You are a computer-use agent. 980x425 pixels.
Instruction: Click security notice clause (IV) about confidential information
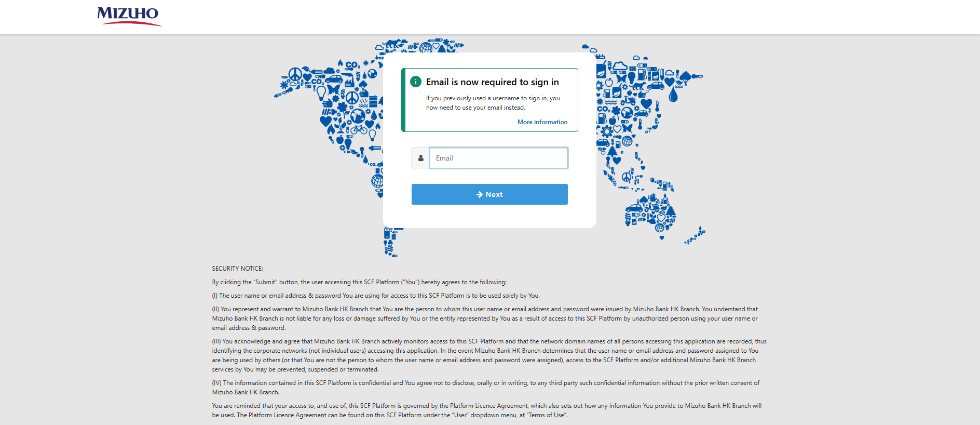coord(486,388)
